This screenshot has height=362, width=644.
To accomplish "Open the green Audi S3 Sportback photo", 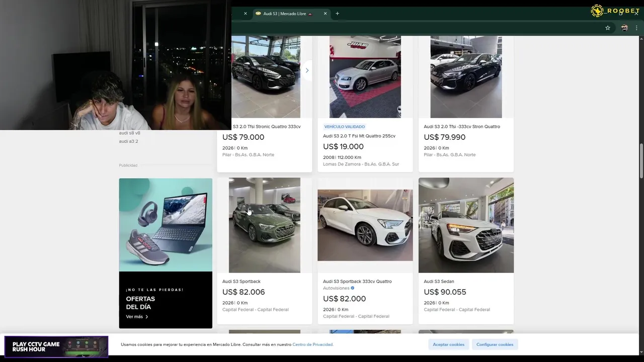I will point(265,225).
